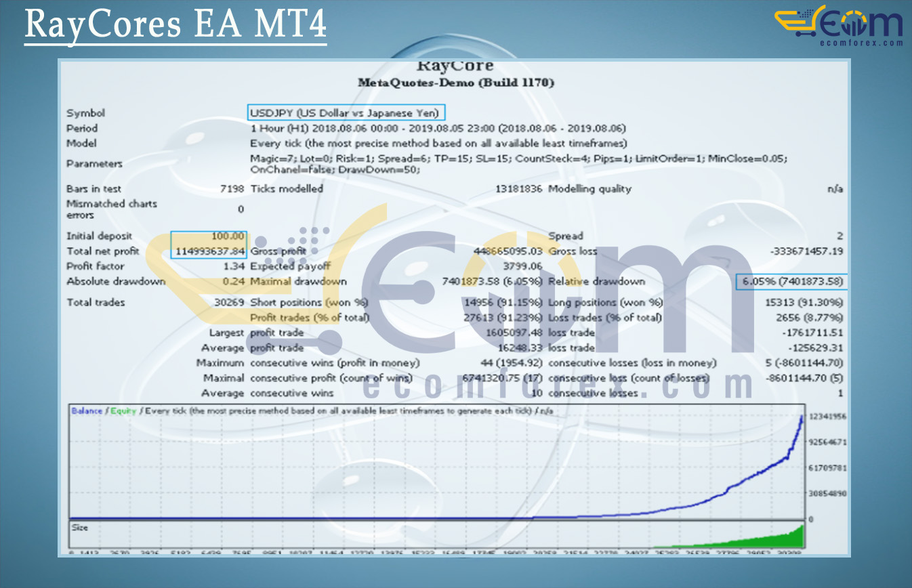Click the Total trades 30269 value
The image size is (912, 588).
225,302
